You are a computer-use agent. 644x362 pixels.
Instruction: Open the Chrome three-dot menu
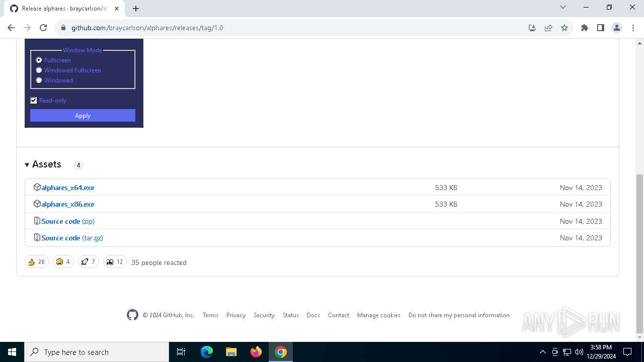click(x=633, y=28)
